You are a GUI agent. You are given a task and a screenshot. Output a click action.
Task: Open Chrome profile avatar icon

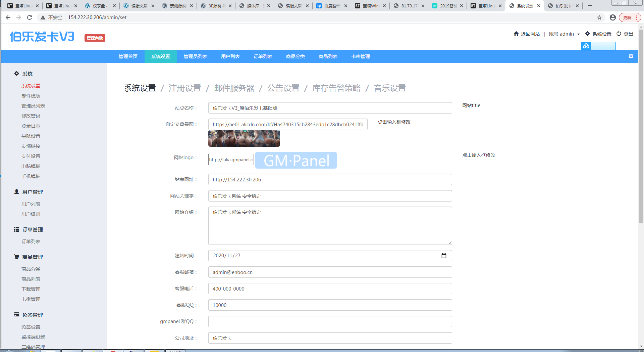click(x=613, y=17)
